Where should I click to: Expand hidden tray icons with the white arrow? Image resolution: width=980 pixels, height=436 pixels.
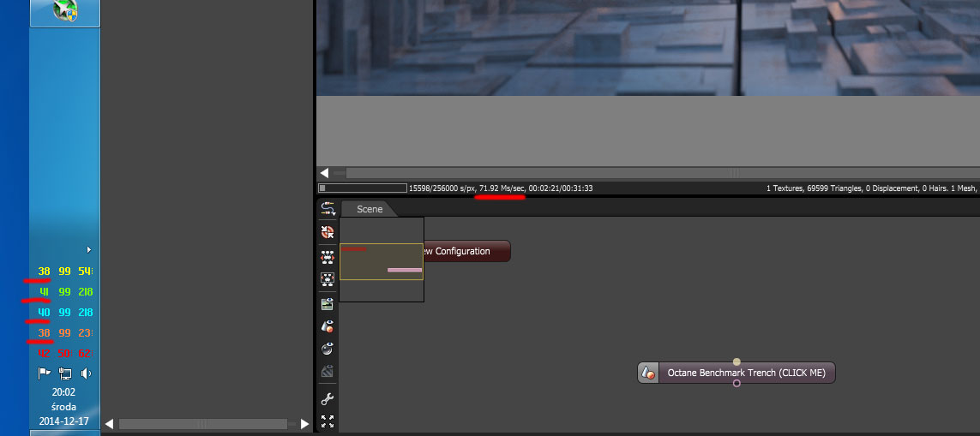[89, 250]
